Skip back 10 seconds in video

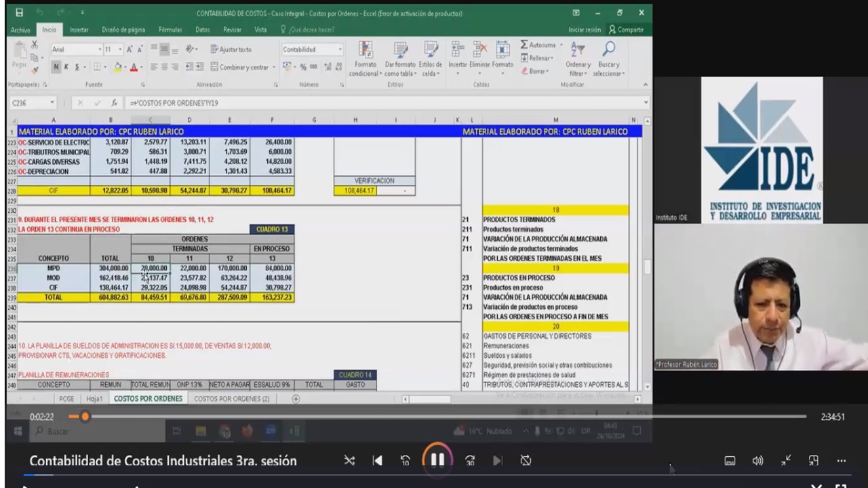406,461
